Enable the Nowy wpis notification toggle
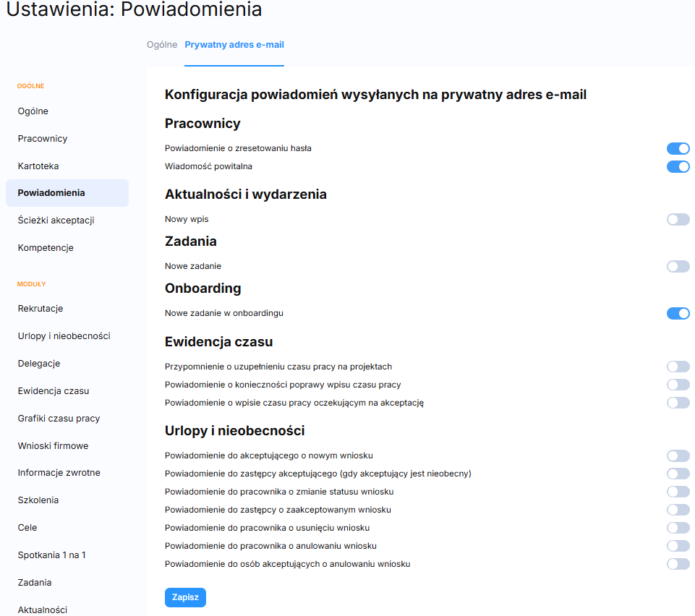 click(678, 220)
